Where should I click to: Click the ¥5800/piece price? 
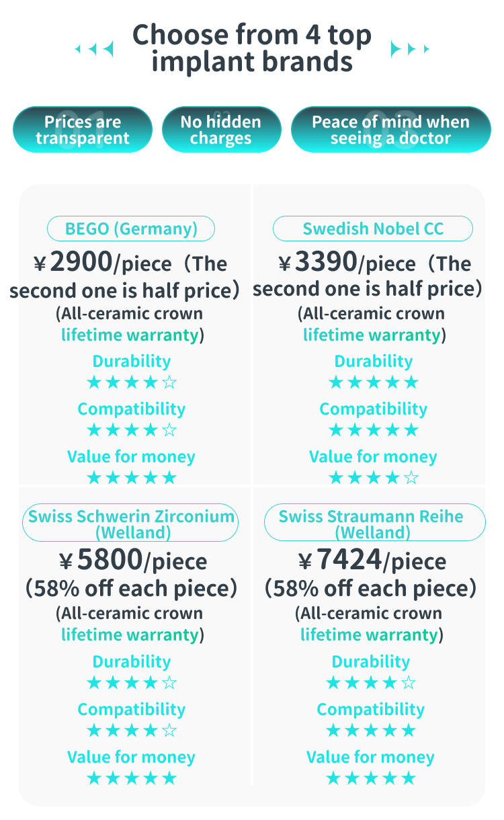coord(132,560)
